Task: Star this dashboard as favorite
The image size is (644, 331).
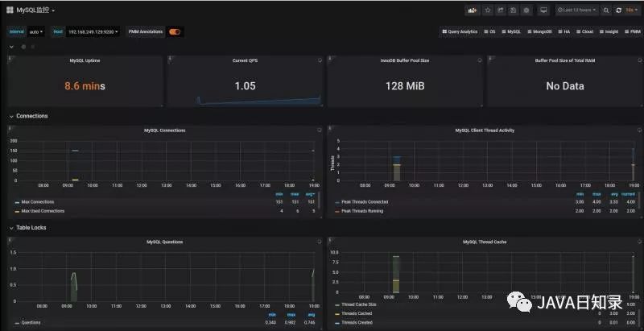Action: [x=488, y=10]
